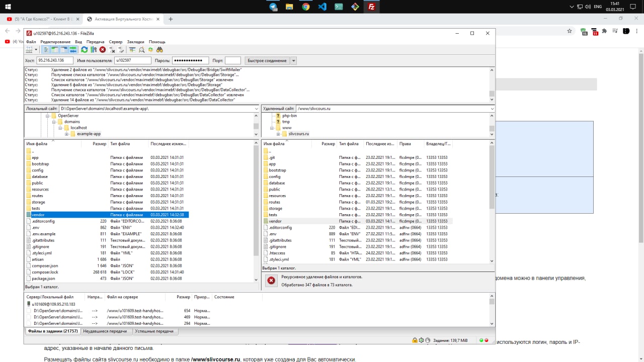Switch to Файлы в задании tab

[x=53, y=331]
